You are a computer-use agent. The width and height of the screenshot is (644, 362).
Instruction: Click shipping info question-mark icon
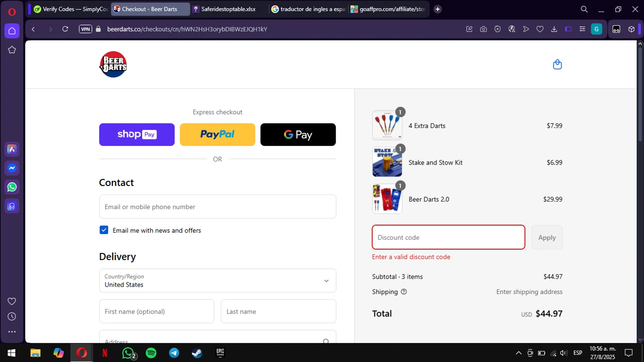[x=404, y=292]
